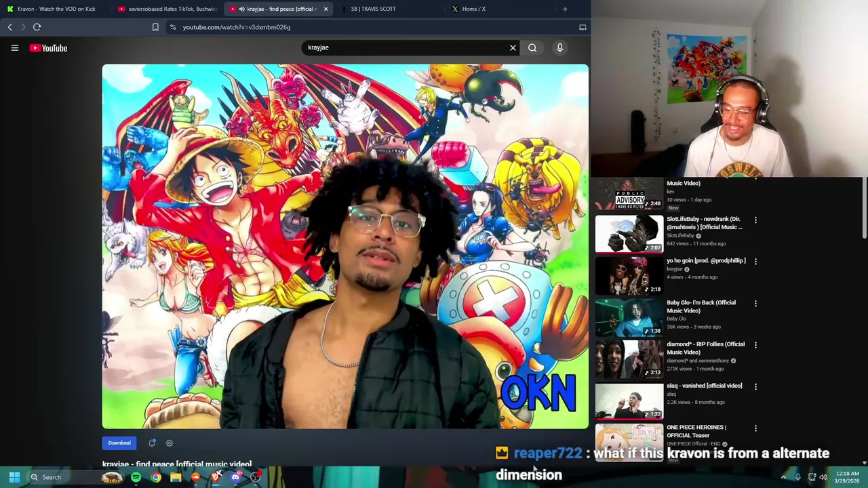Click the browser address bar URL

[236, 27]
